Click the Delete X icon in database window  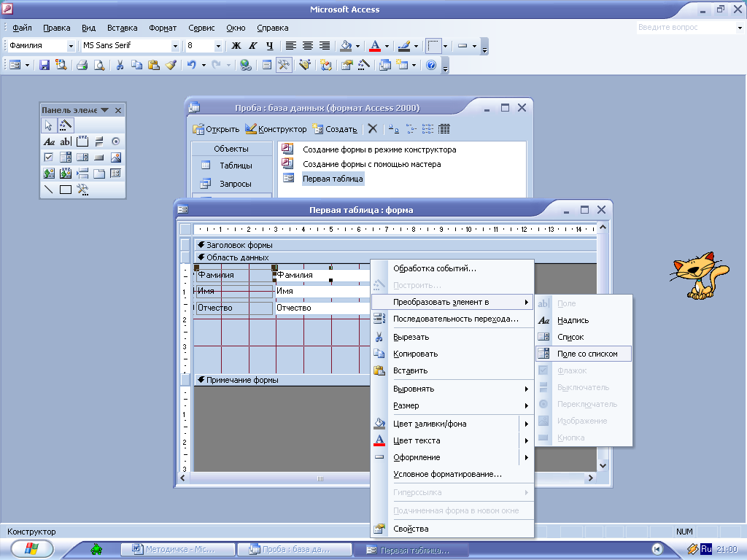pyautogui.click(x=373, y=128)
